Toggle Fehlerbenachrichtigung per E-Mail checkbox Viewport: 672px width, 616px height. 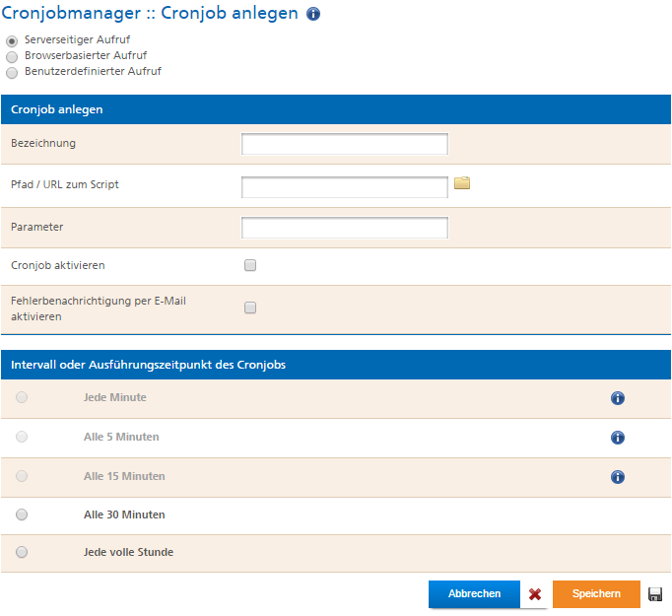[250, 308]
